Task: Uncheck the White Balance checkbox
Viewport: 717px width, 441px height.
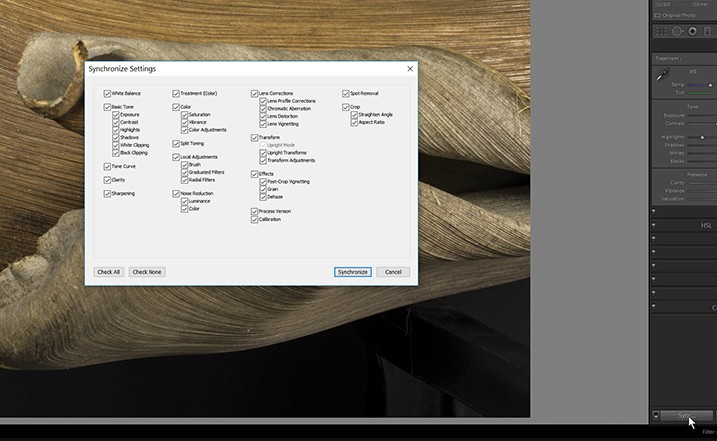Action: [x=107, y=93]
